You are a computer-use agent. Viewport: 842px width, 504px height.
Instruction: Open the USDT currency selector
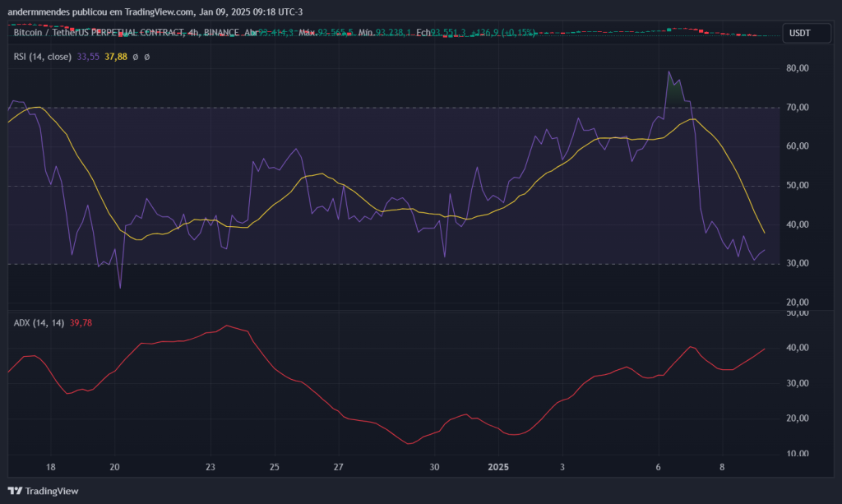807,33
